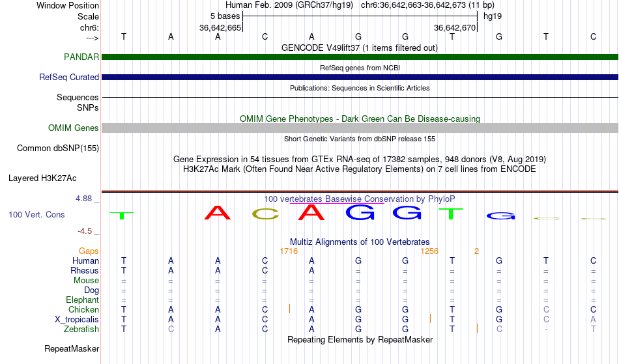The image size is (619, 364).
Task: Click Short Genetic Variants from dbSNP title
Action: [360, 139]
